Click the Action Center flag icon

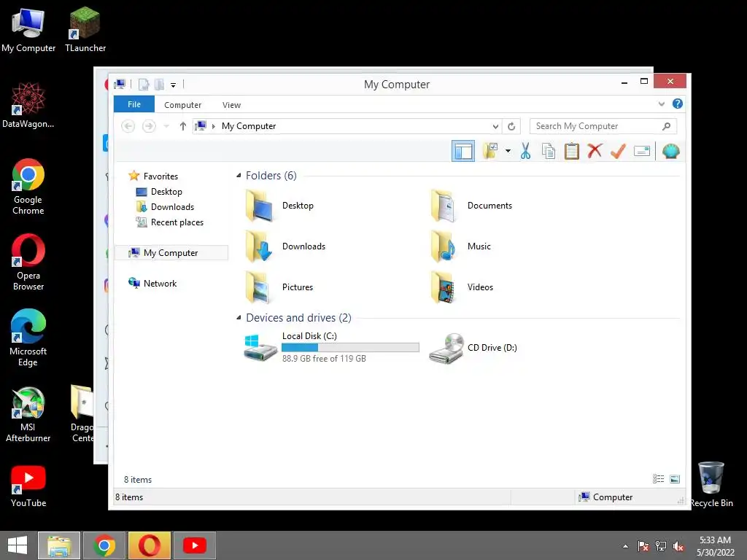[x=643, y=546]
